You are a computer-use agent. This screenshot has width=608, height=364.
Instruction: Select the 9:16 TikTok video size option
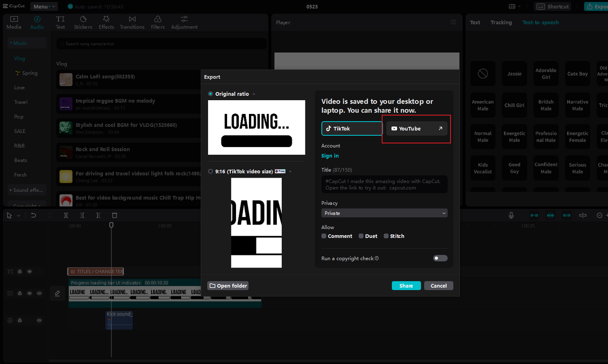pos(209,171)
